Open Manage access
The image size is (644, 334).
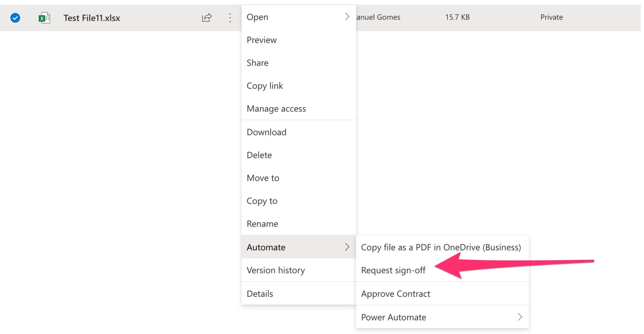coord(298,109)
